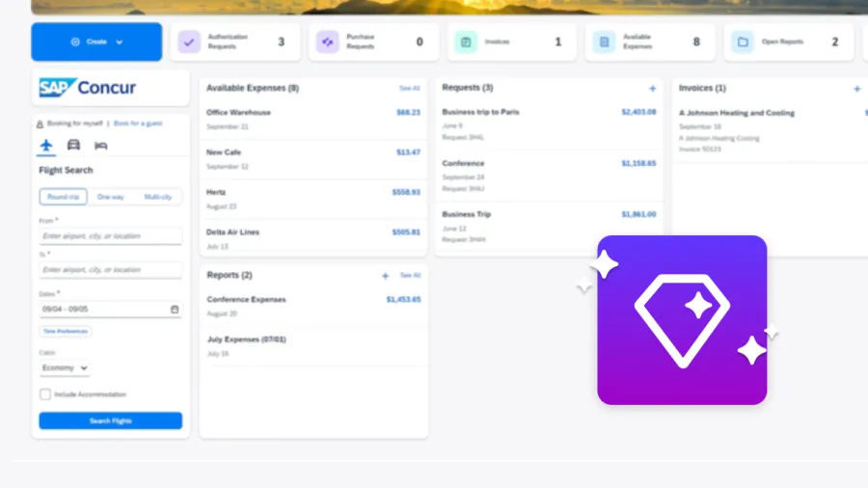Expand the Create dropdown button
The width and height of the screenshot is (868, 488).
pyautogui.click(x=96, y=41)
